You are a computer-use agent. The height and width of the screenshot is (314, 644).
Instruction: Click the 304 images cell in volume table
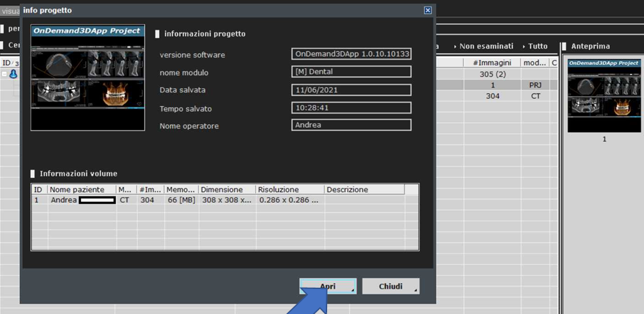click(150, 200)
